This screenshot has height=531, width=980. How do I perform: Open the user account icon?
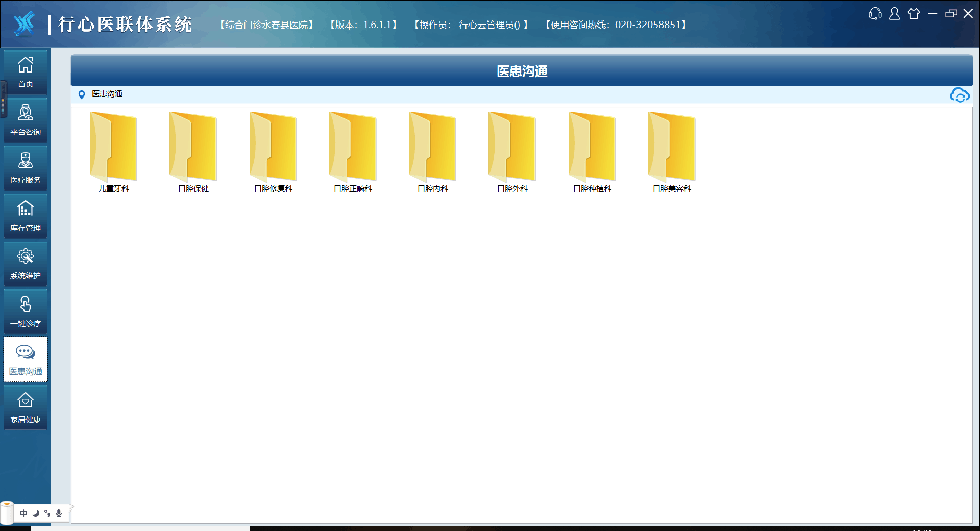pos(894,14)
